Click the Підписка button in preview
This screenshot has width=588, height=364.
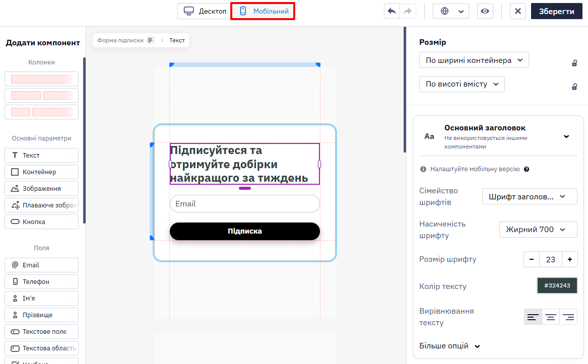tap(245, 231)
